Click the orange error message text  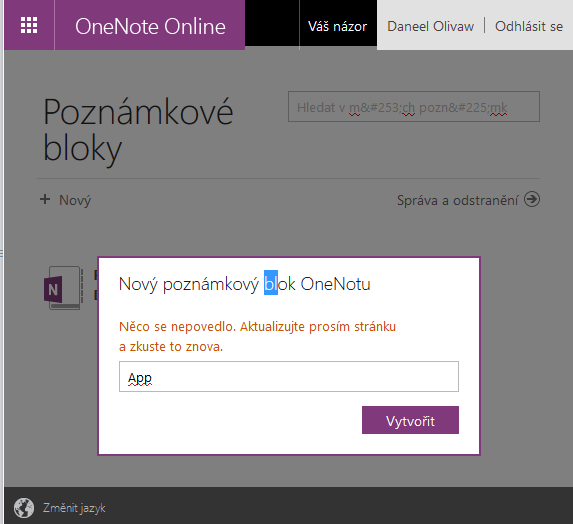tap(257, 336)
